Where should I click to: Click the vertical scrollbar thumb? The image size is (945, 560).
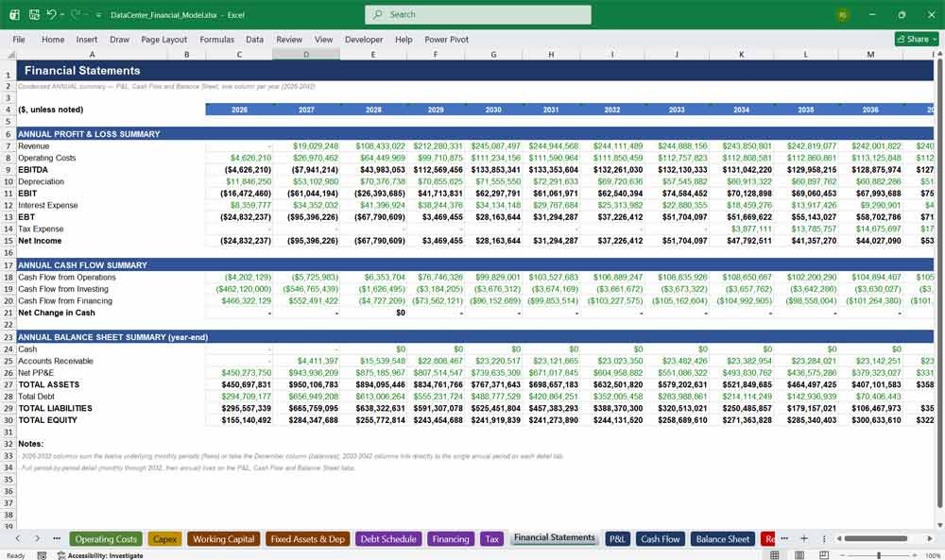click(939, 283)
